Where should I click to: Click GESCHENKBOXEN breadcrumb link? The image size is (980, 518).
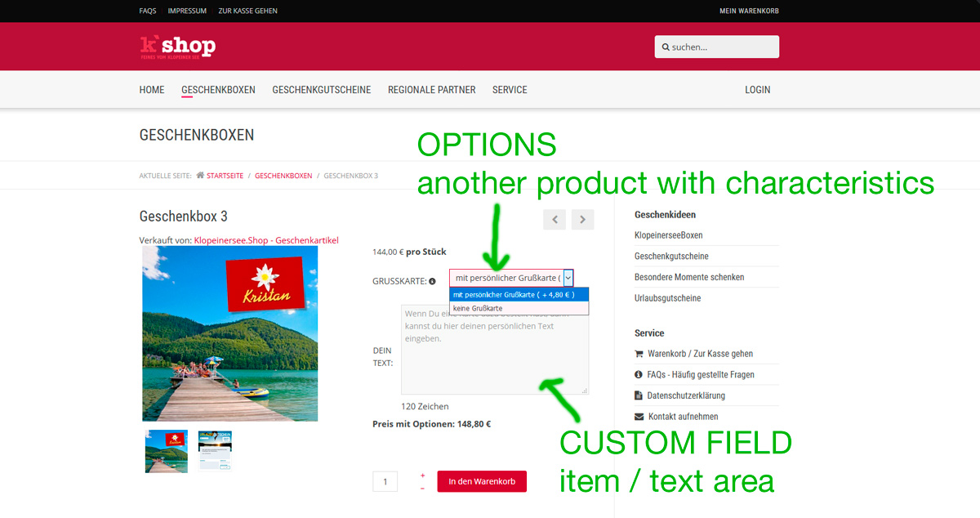(283, 176)
